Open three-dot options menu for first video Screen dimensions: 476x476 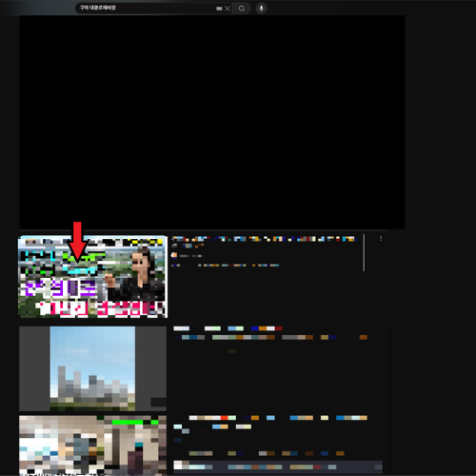381,238
